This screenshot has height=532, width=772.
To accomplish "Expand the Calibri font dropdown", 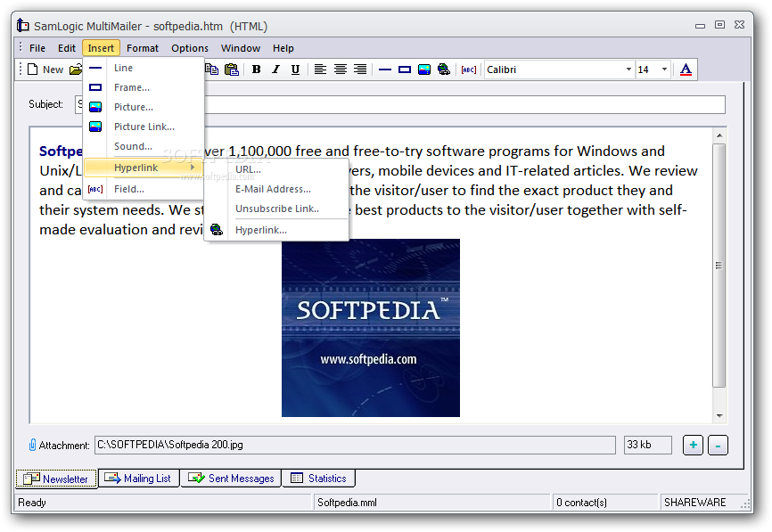I will coord(628,70).
